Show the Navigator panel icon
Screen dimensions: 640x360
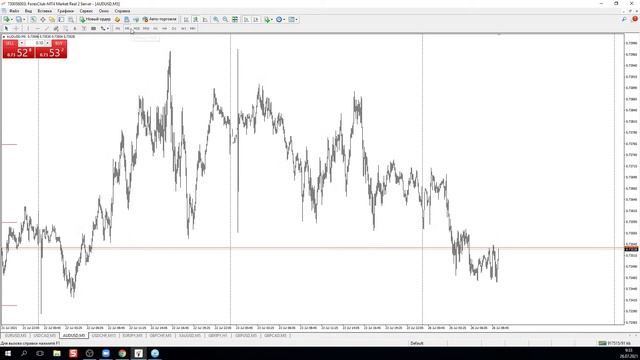click(x=52, y=19)
